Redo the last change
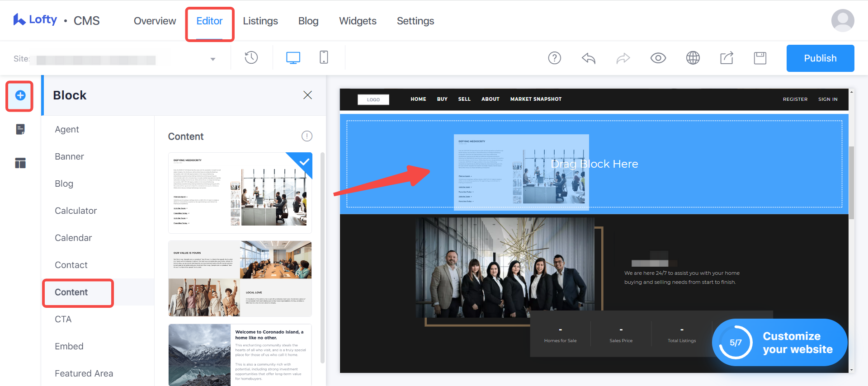 coord(623,58)
